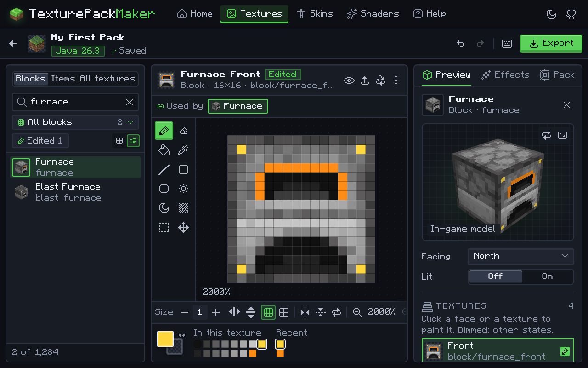
Task: Clear the furnace search field
Action: click(130, 102)
